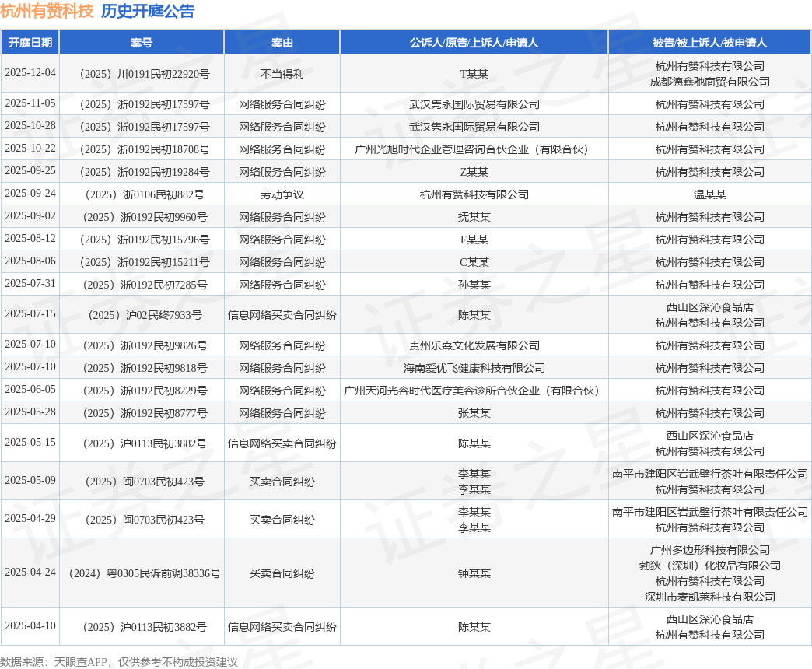Select the date 2025-07-15
812x669 pixels.
[30, 313]
